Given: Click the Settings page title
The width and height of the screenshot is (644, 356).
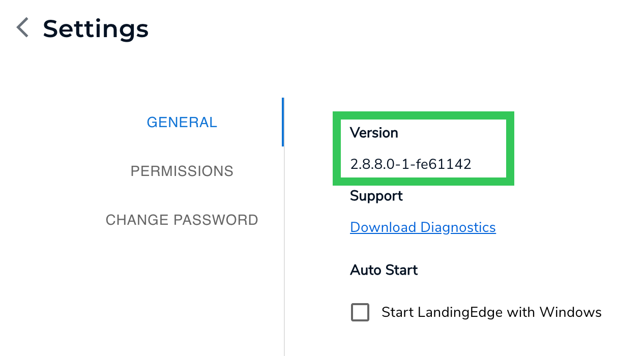Looking at the screenshot, I should coord(96,28).
